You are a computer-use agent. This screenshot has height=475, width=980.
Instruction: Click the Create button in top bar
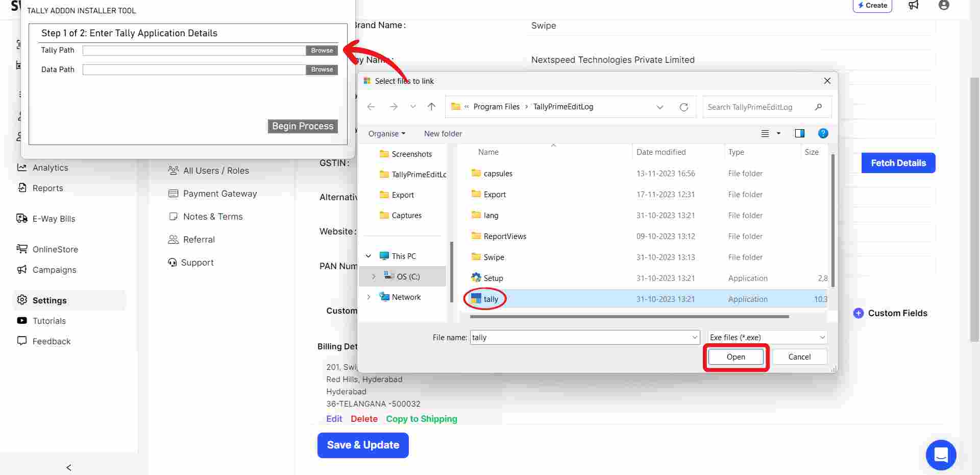[872, 5]
